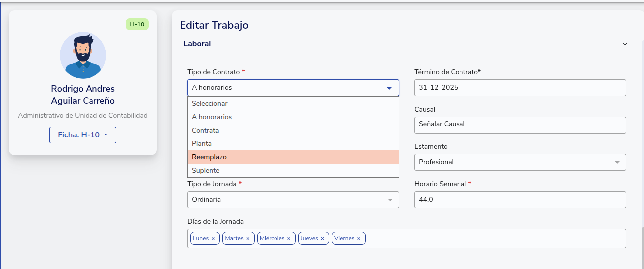Select Planta contract type option
Screen dimensions: 644x269
(x=293, y=143)
